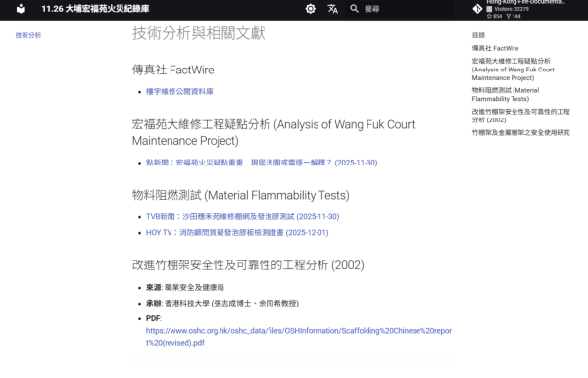Jump to 物料阻燃測試 in table of contents
The image size is (588, 378).
(506, 94)
